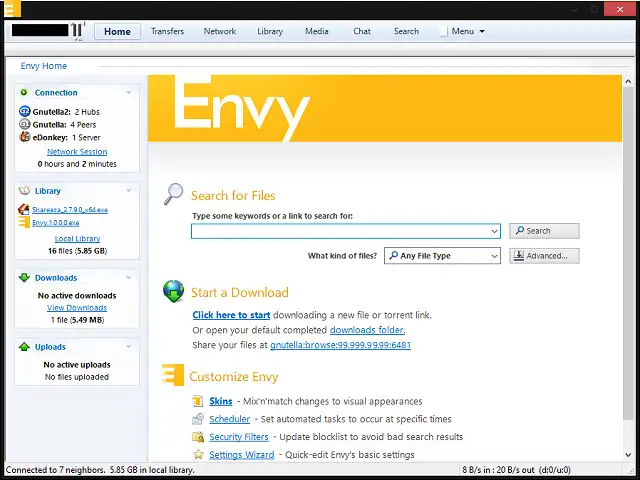Click the '8 B/s in : 20 B/s out' status
This screenshot has height=480, width=640.
tap(498, 470)
